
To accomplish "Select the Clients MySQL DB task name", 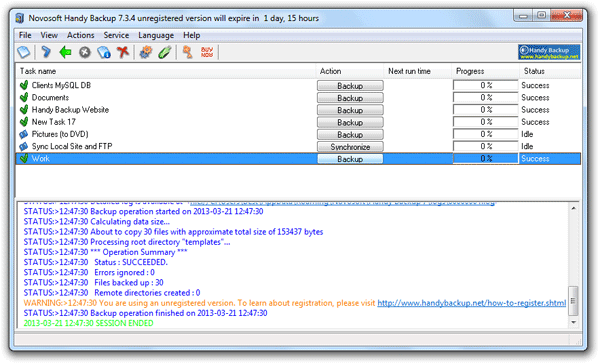I will click(x=61, y=85).
